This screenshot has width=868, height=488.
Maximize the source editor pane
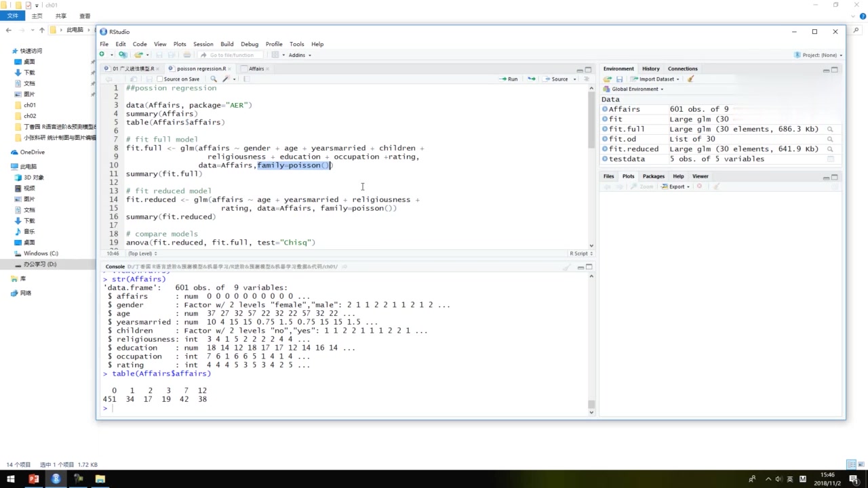tap(589, 69)
